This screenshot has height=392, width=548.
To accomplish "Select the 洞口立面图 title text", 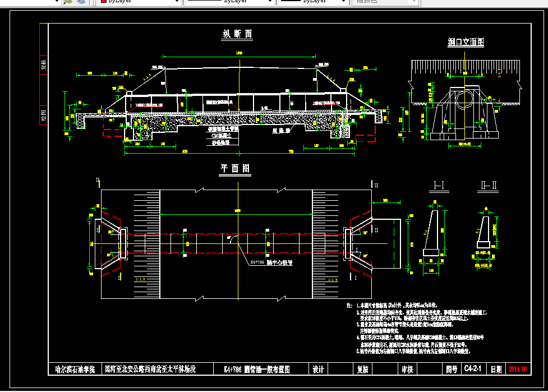I will click(466, 42).
